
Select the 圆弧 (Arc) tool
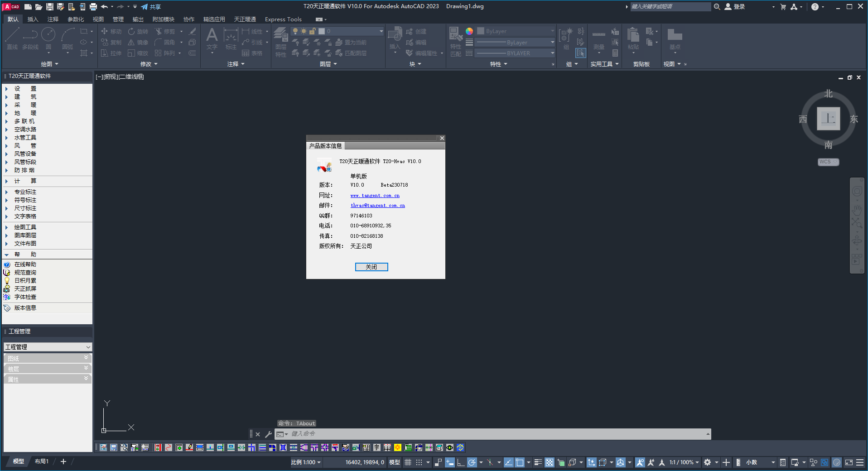(68, 38)
